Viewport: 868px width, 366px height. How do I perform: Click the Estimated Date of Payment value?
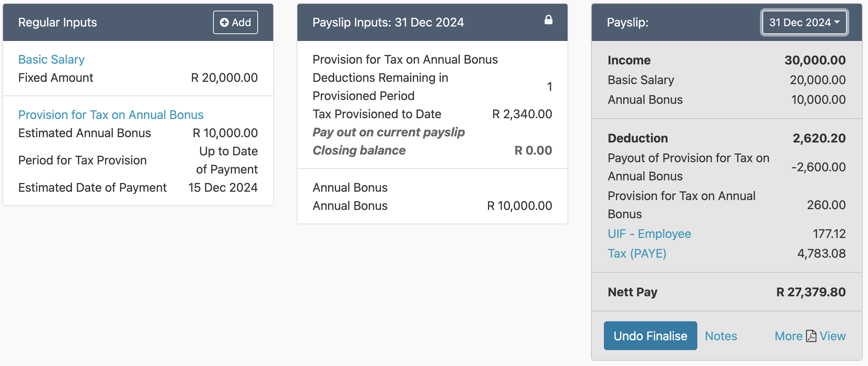[x=223, y=188]
